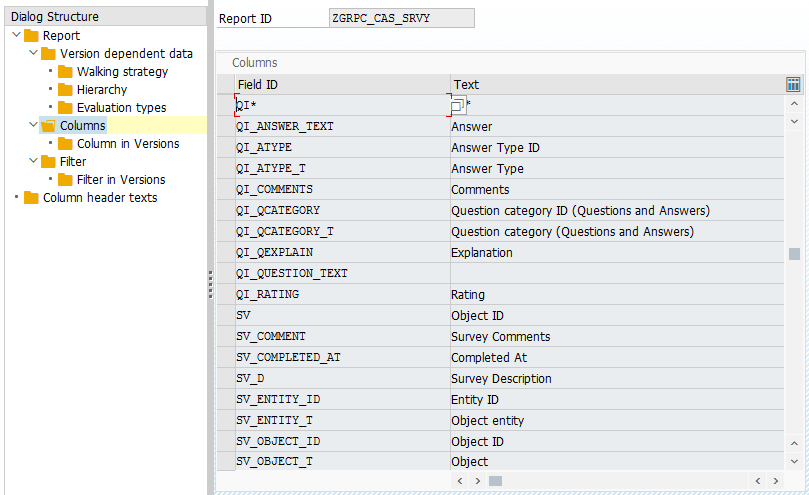Open Column in Versions tree item

point(128,143)
